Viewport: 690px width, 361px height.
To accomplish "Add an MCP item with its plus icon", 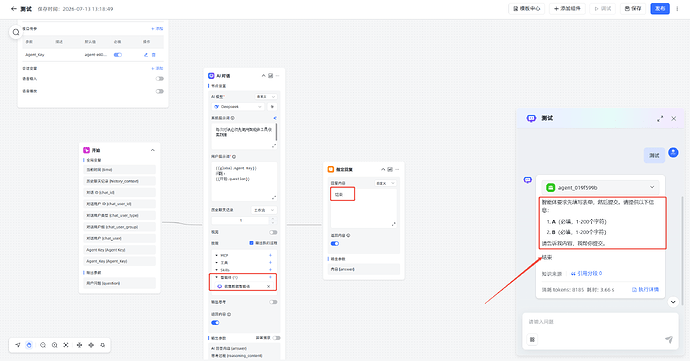I will tap(270, 255).
